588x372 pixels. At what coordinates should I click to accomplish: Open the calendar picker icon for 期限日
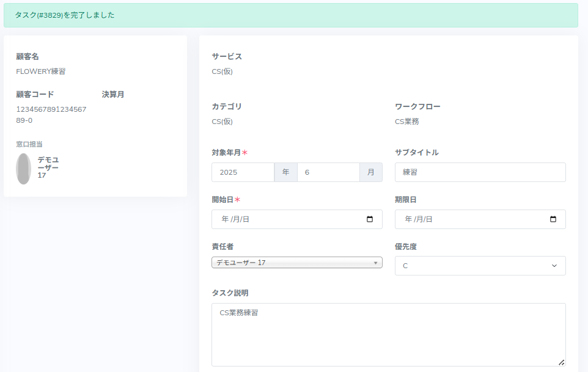(553, 219)
